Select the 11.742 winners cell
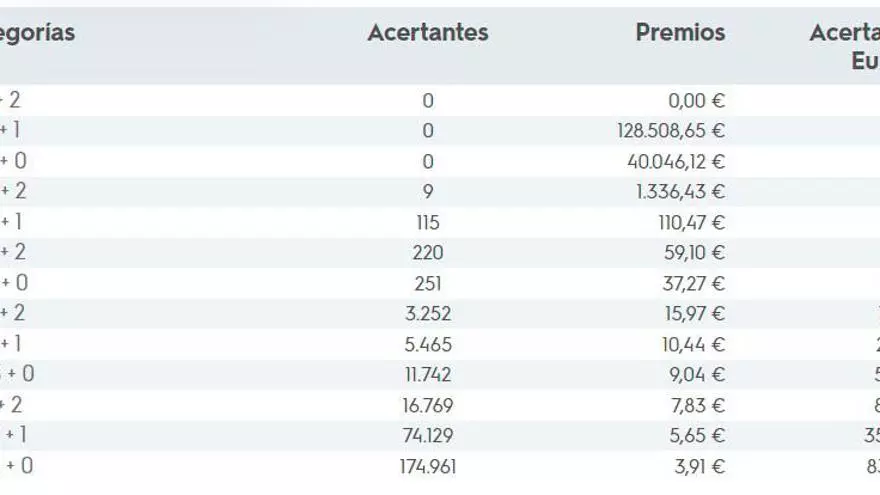880x495 pixels. [x=428, y=375]
